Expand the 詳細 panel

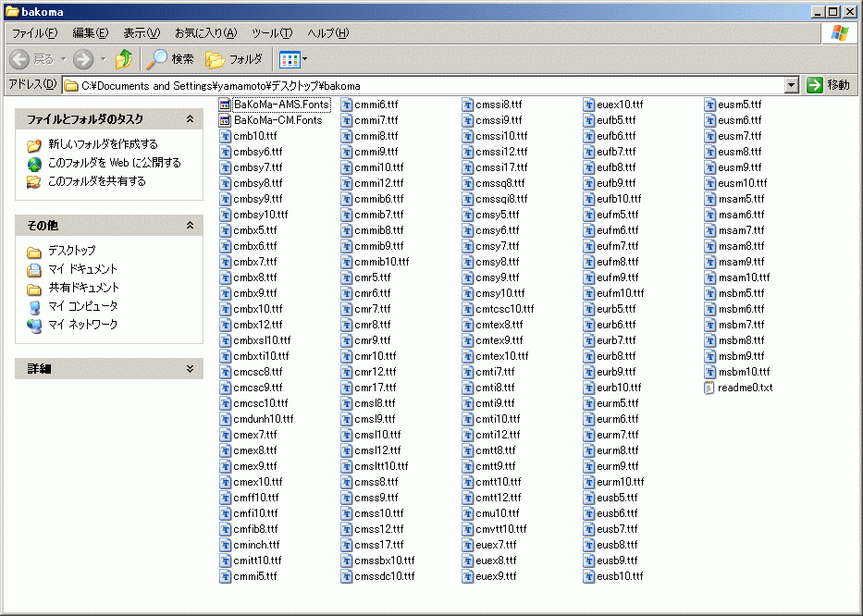click(190, 368)
